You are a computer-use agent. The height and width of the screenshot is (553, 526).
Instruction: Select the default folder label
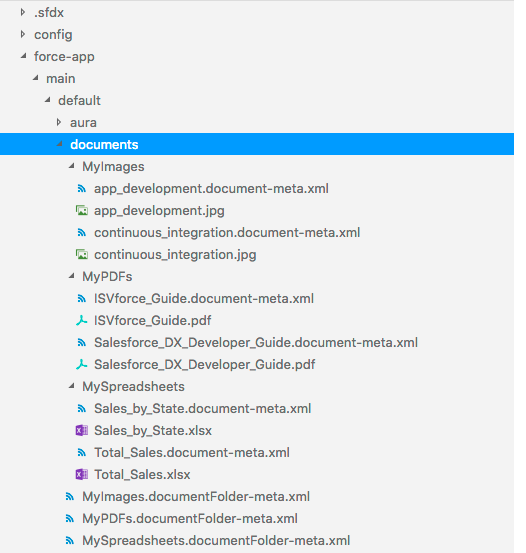[79, 101]
